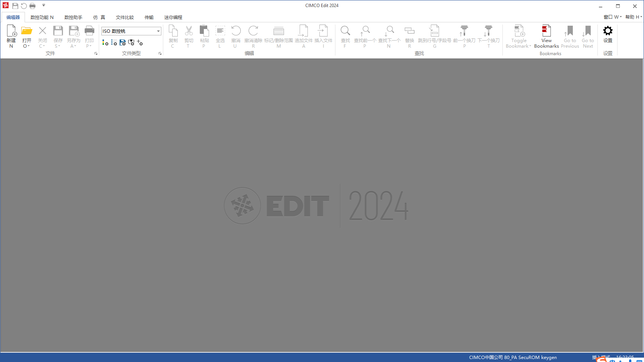Click the 撤消 undo icon in ribbon

[236, 31]
